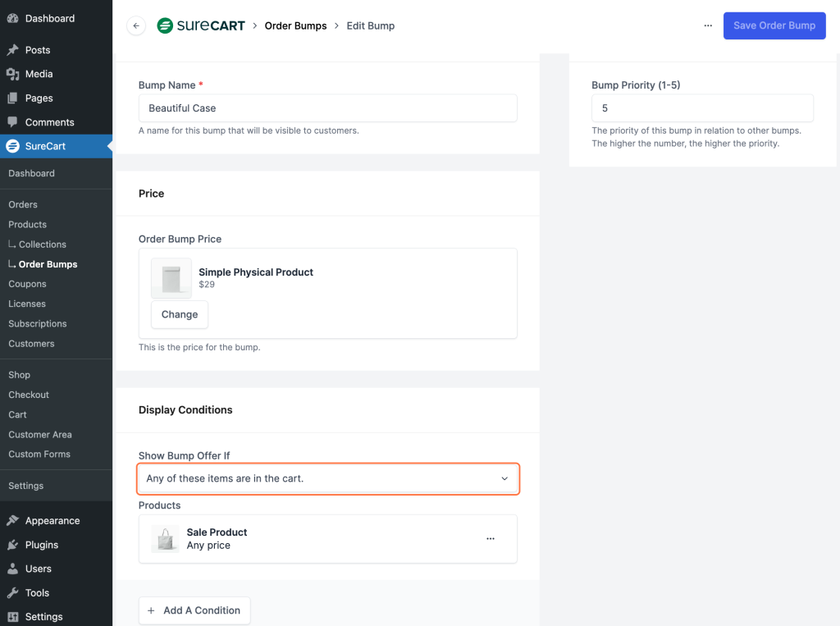Open Collections submenu item
840x626 pixels.
[x=43, y=244]
